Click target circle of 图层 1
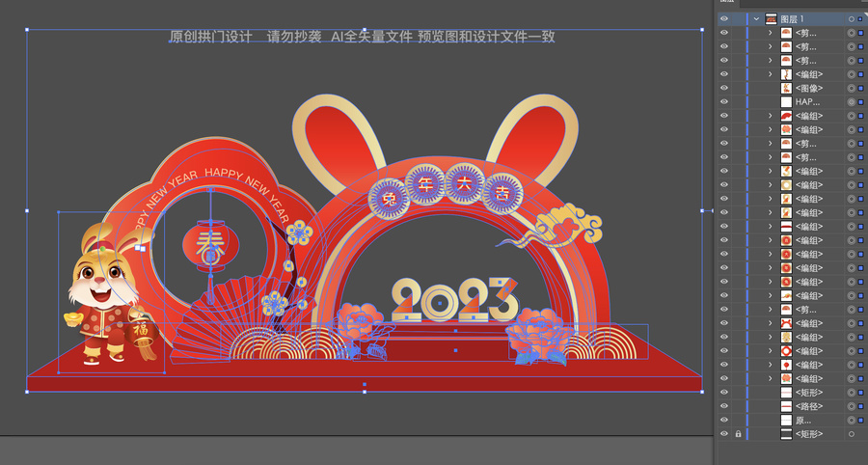 point(852,19)
